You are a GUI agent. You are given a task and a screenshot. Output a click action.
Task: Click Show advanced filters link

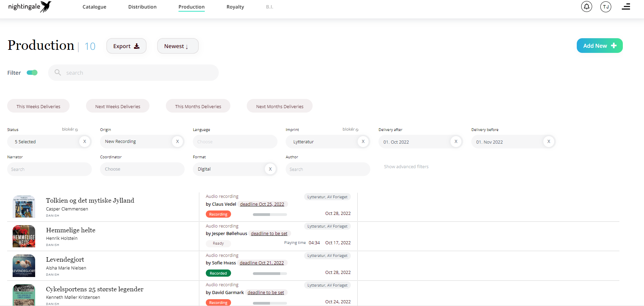pos(406,166)
